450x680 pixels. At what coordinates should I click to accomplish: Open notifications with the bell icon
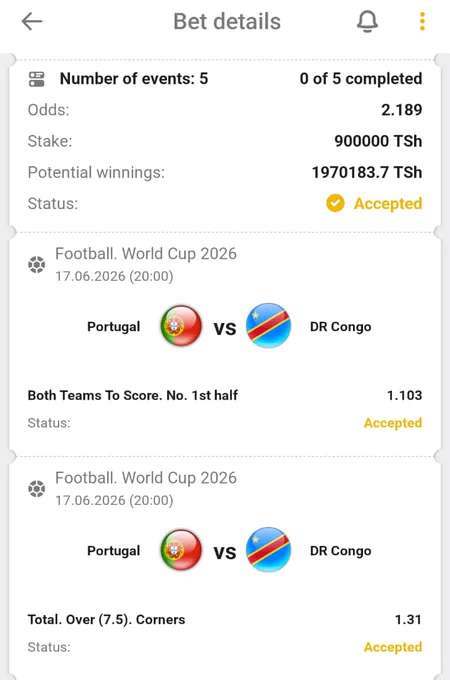[x=367, y=22]
